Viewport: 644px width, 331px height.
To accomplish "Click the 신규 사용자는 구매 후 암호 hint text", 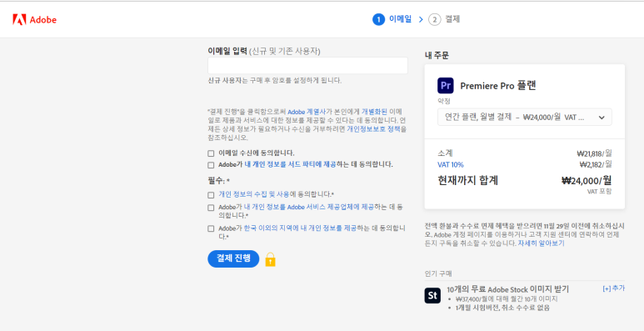I will click(x=274, y=80).
